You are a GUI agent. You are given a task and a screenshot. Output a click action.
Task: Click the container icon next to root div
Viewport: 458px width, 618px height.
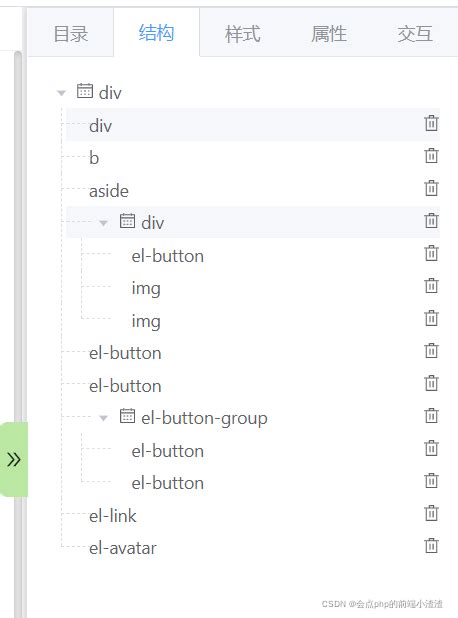pos(85,91)
